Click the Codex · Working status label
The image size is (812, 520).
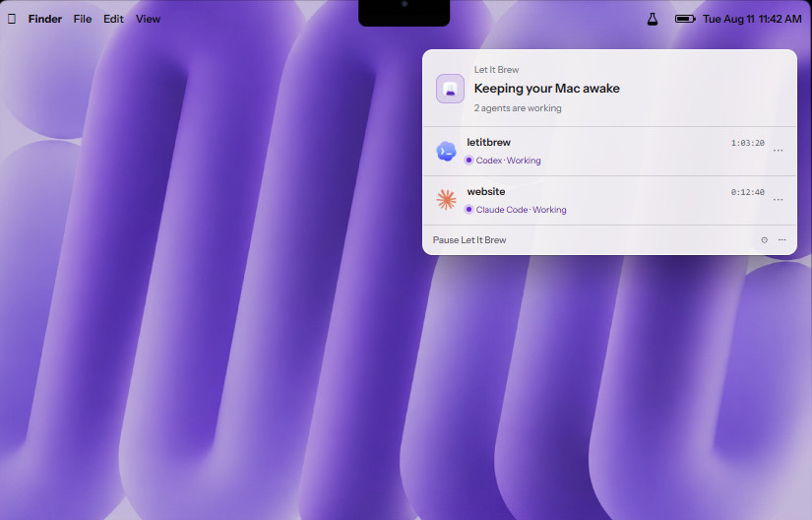pos(508,161)
